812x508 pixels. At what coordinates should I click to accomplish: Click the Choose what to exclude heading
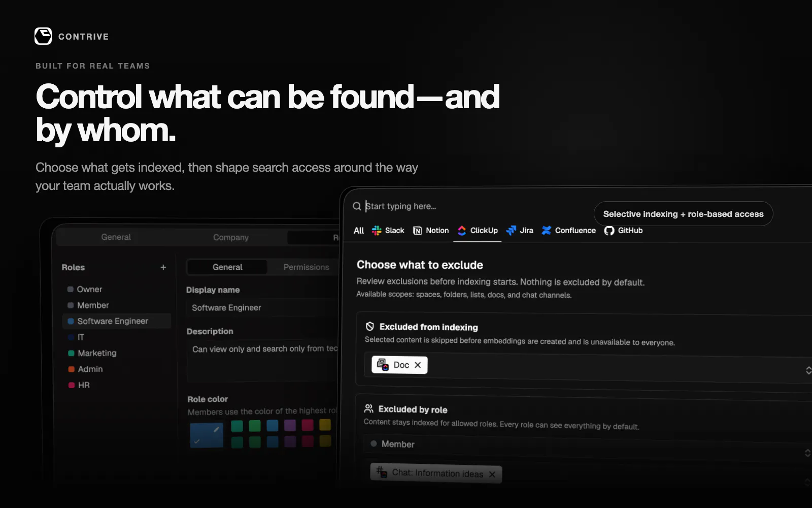pos(420,265)
